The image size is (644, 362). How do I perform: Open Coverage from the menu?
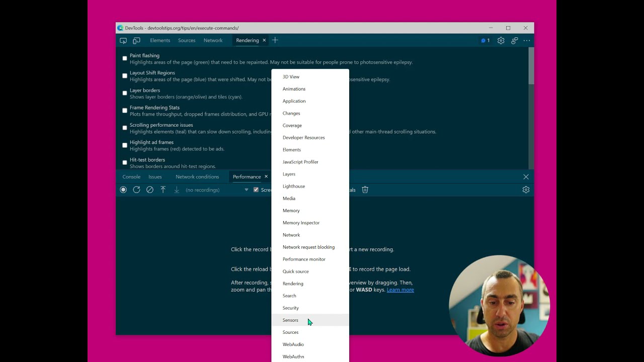click(310, 125)
